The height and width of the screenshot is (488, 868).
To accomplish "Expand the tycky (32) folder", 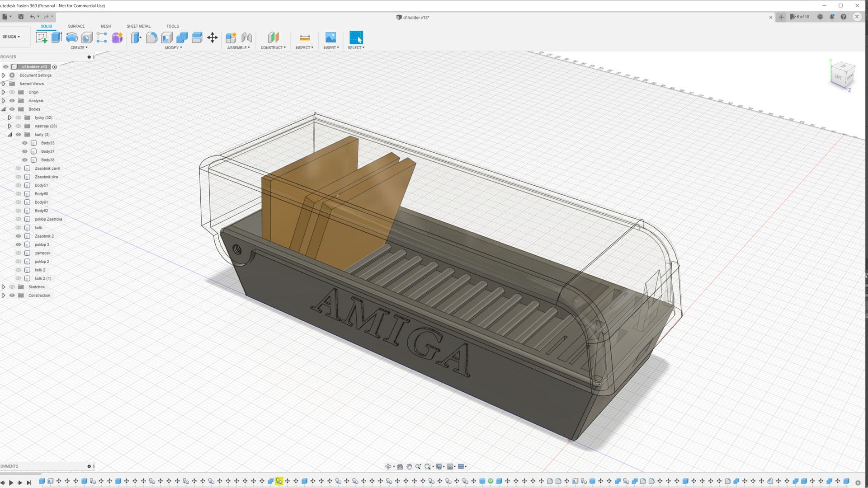I will tap(9, 117).
